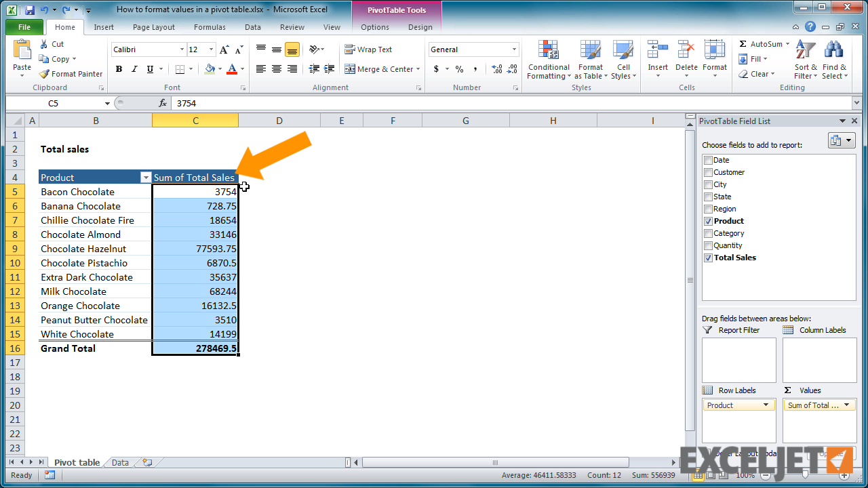Close the PivotTable Field List pane
The image size is (868, 488).
854,120
